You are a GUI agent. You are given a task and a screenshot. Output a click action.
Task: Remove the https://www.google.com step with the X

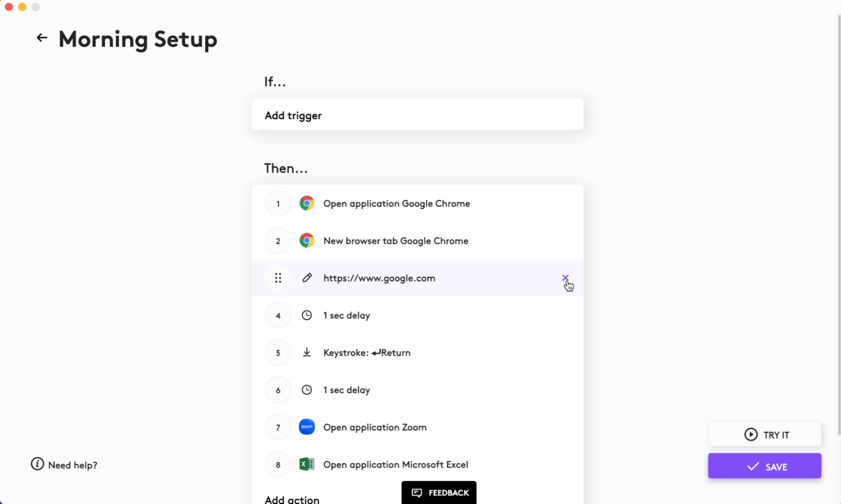(x=565, y=278)
